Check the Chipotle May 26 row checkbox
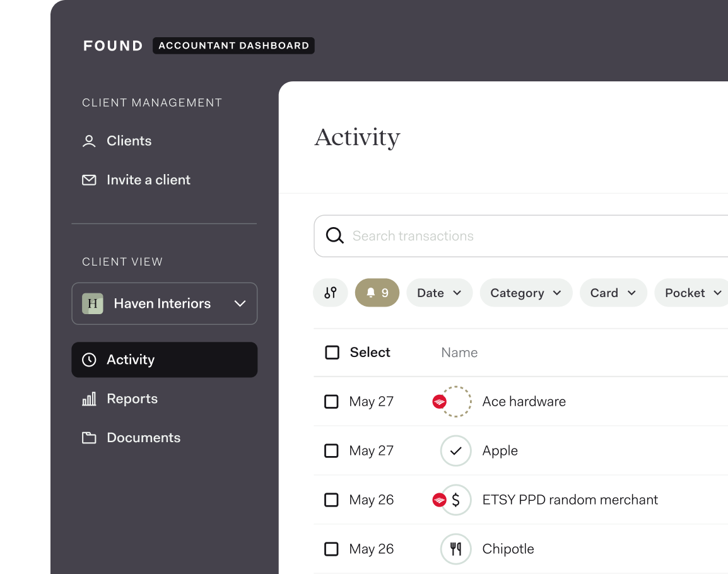 click(x=331, y=549)
